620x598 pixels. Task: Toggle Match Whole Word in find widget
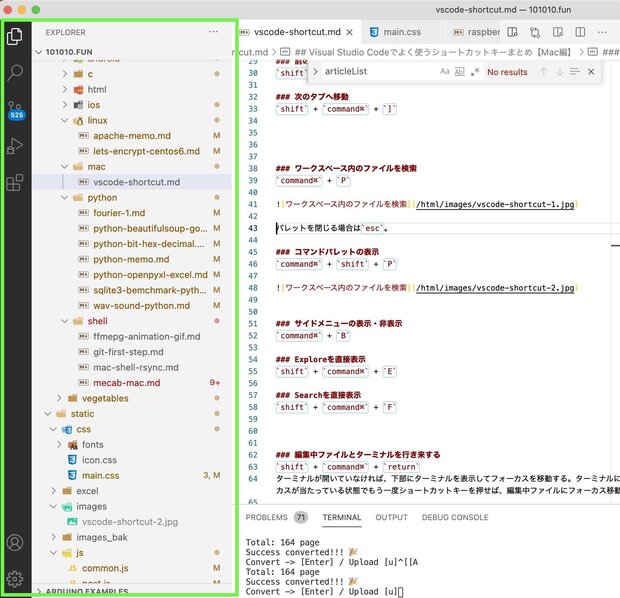click(x=460, y=72)
